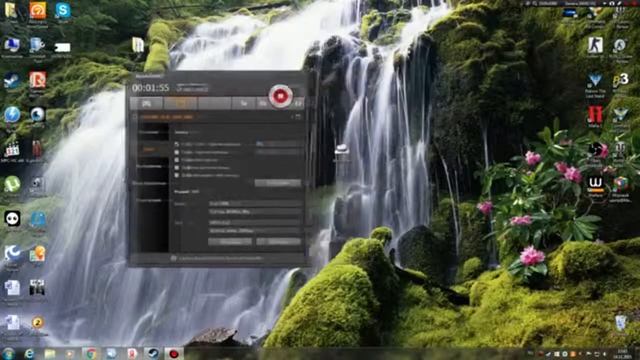Open the orange speedometer desktop icon
The width and height of the screenshot is (640, 360).
(x=38, y=11)
